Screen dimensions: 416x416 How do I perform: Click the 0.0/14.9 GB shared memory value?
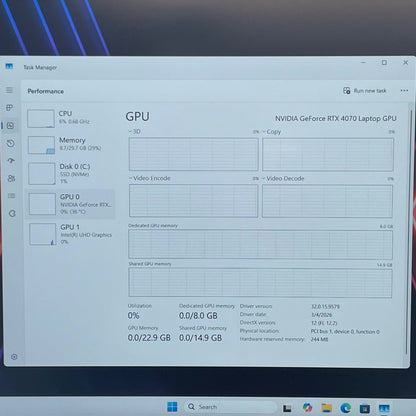(x=200, y=338)
